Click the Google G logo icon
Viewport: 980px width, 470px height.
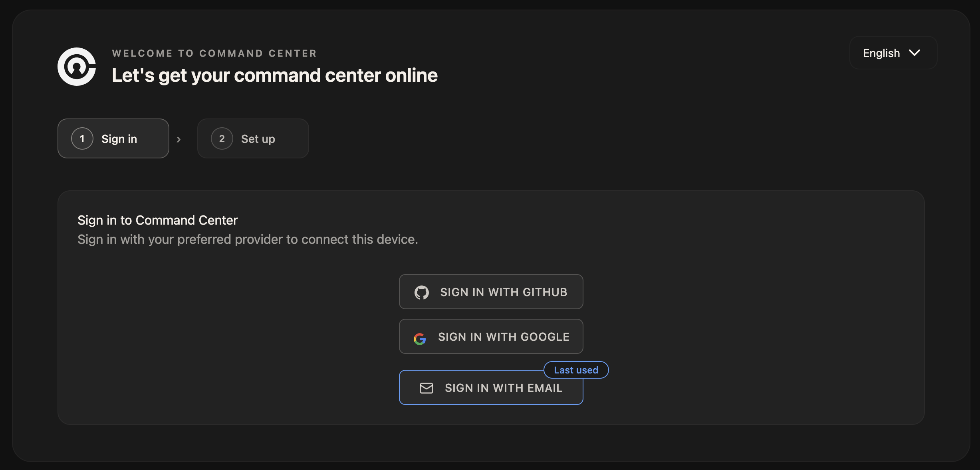420,339
